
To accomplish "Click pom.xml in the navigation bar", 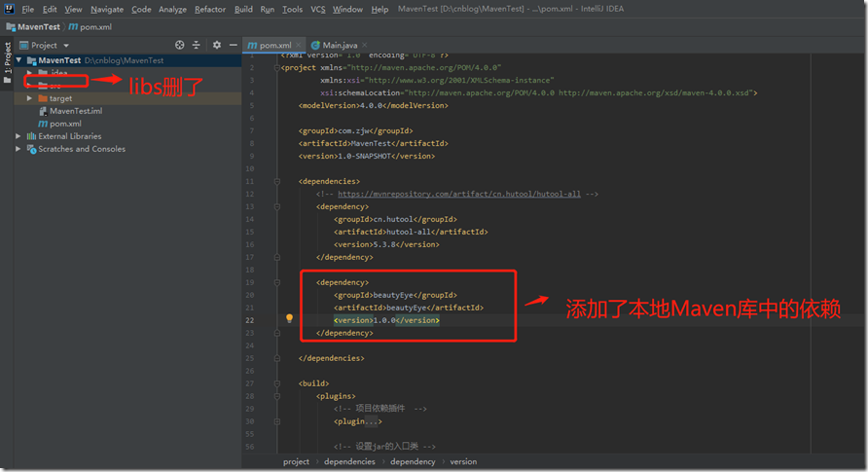I will click(95, 26).
